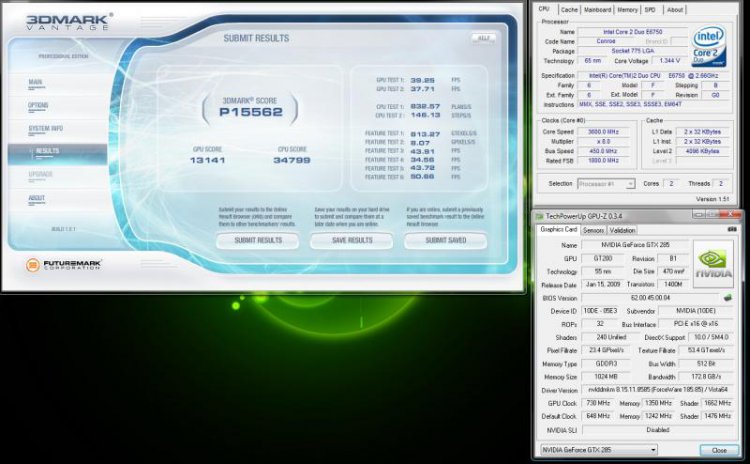Open System Info in 3DMark sidebar
The height and width of the screenshot is (464, 750).
pos(45,129)
